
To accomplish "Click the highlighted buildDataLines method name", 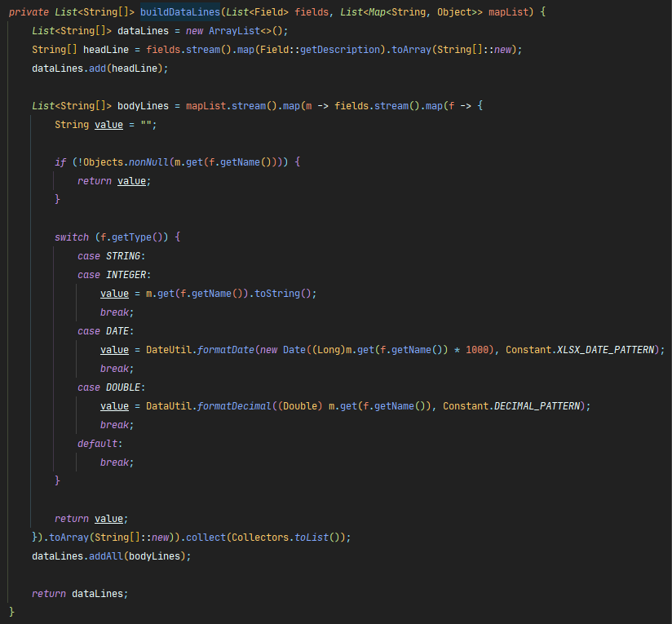I will [x=180, y=12].
